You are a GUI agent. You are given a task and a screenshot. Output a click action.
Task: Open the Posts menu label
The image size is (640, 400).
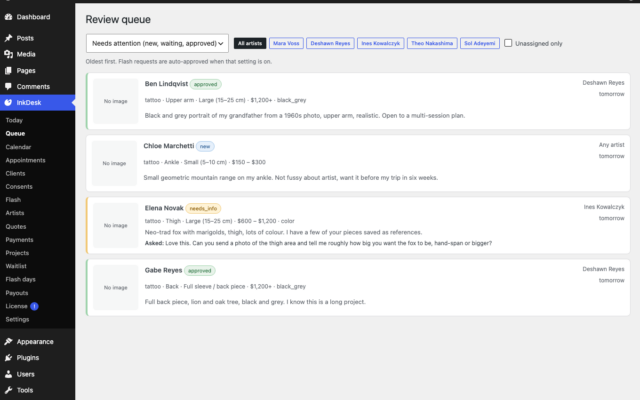click(25, 38)
